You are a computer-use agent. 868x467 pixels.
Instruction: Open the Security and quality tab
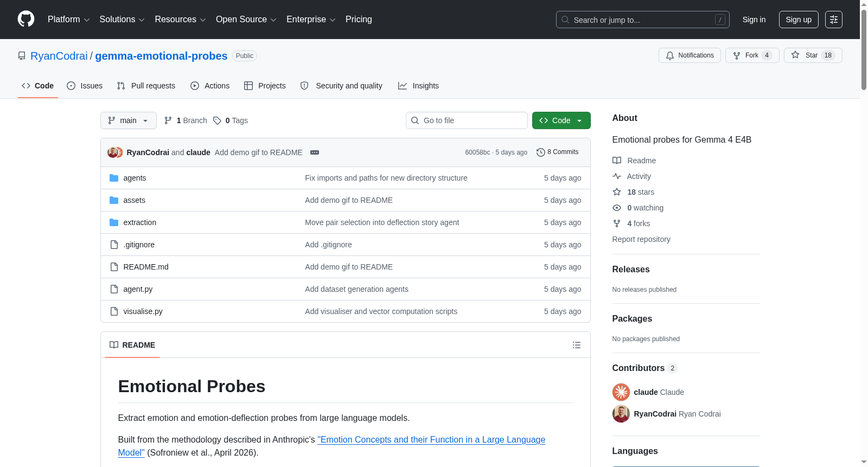click(x=341, y=86)
